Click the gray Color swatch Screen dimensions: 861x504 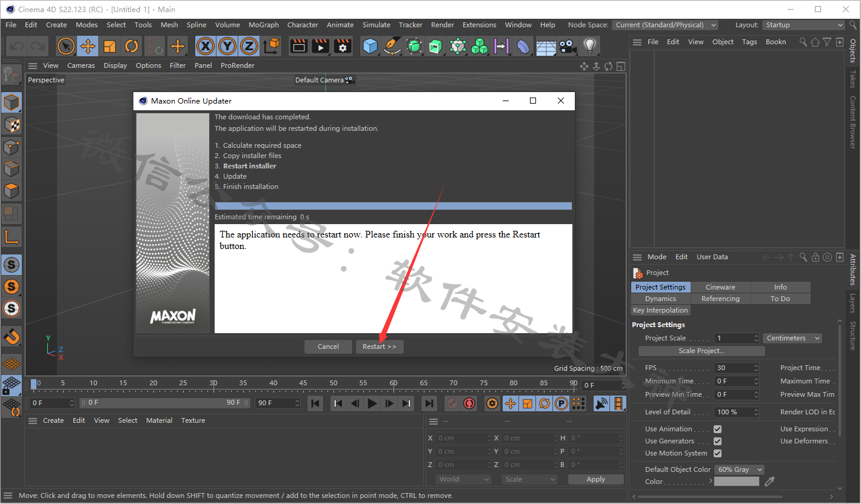point(737,482)
